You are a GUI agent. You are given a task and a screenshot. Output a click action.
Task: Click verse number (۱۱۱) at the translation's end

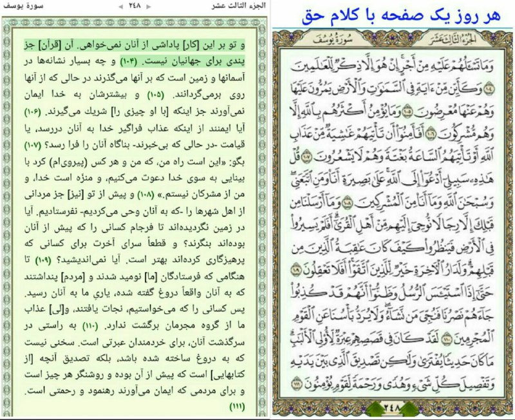coord(237,407)
